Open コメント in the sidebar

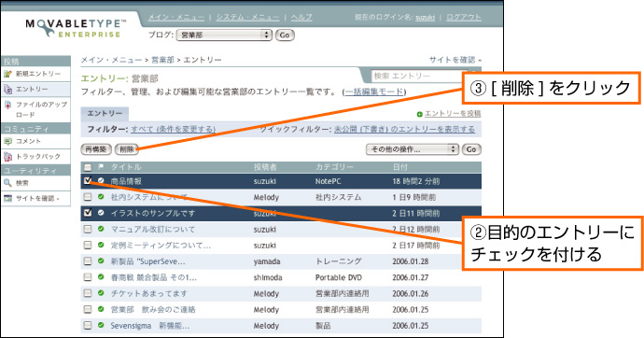click(x=28, y=141)
